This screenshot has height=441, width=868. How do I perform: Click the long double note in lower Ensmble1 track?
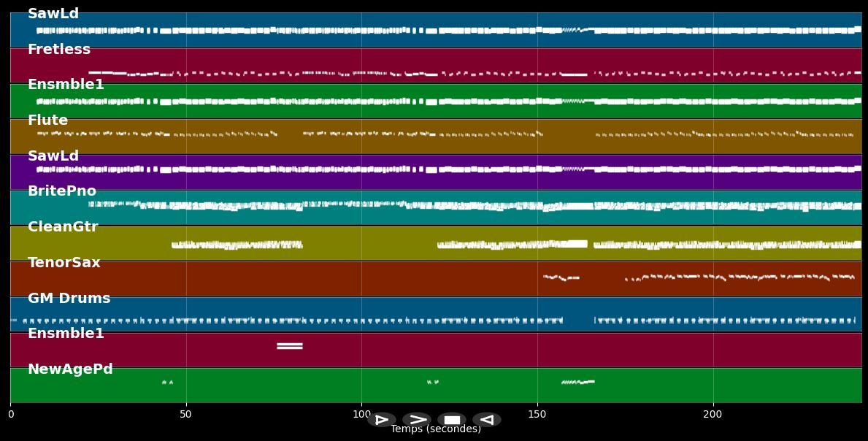[x=290, y=346]
